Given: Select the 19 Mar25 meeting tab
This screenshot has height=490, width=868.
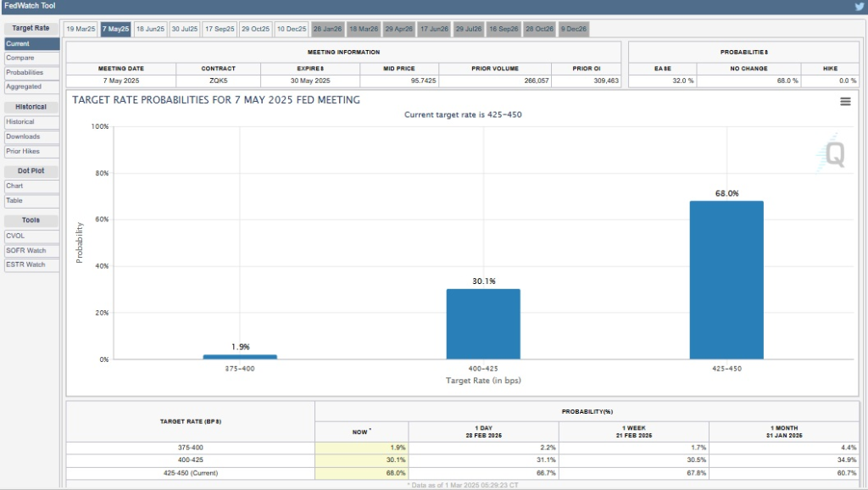Looking at the screenshot, I should tap(81, 29).
